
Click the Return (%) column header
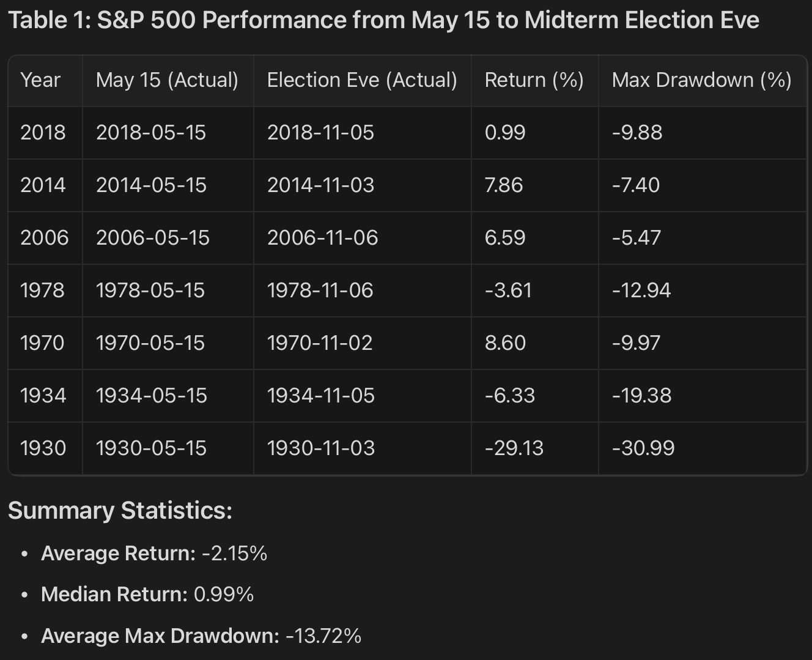(534, 80)
